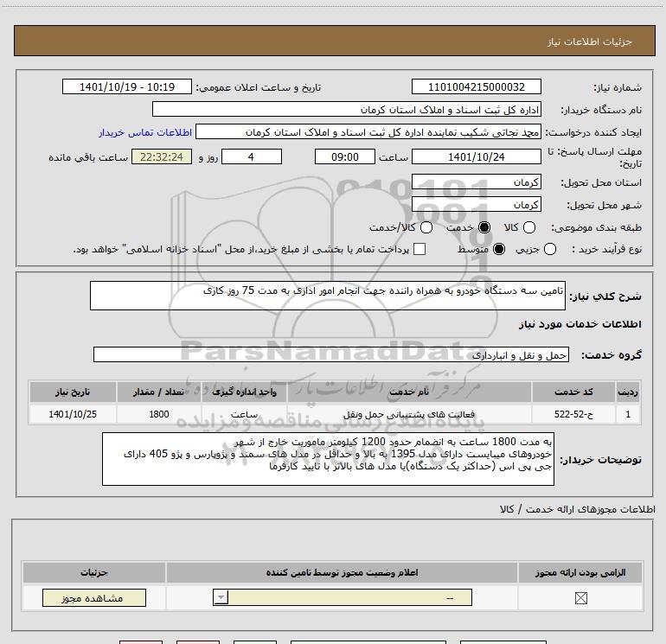Click the response deadline date 1401/10/24
Viewport: 666px width, 644px height.
pos(476,156)
